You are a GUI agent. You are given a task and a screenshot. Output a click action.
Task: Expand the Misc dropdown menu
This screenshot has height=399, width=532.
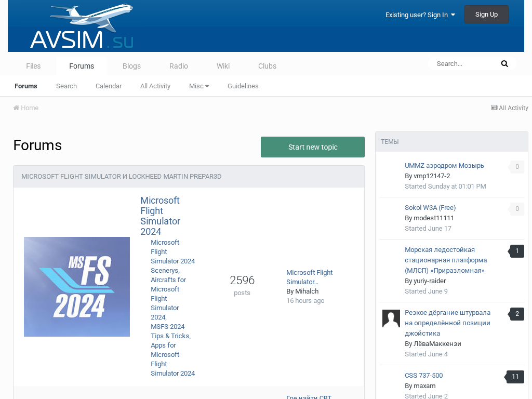pos(199,86)
